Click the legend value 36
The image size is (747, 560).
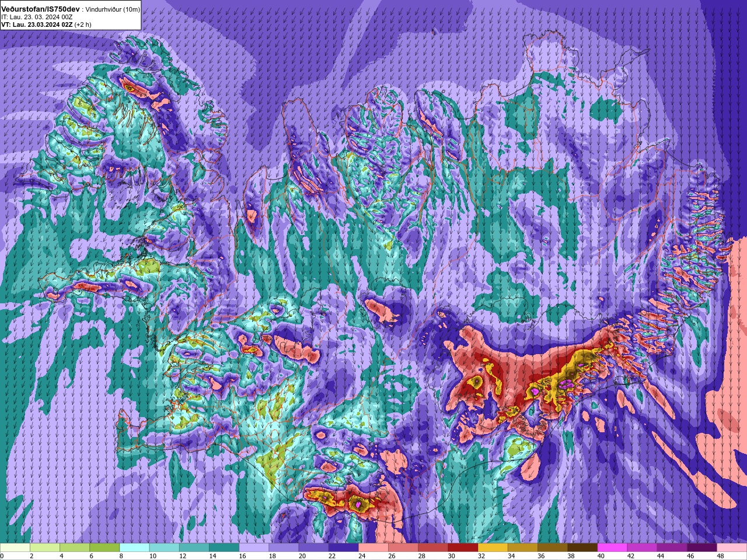(541, 556)
